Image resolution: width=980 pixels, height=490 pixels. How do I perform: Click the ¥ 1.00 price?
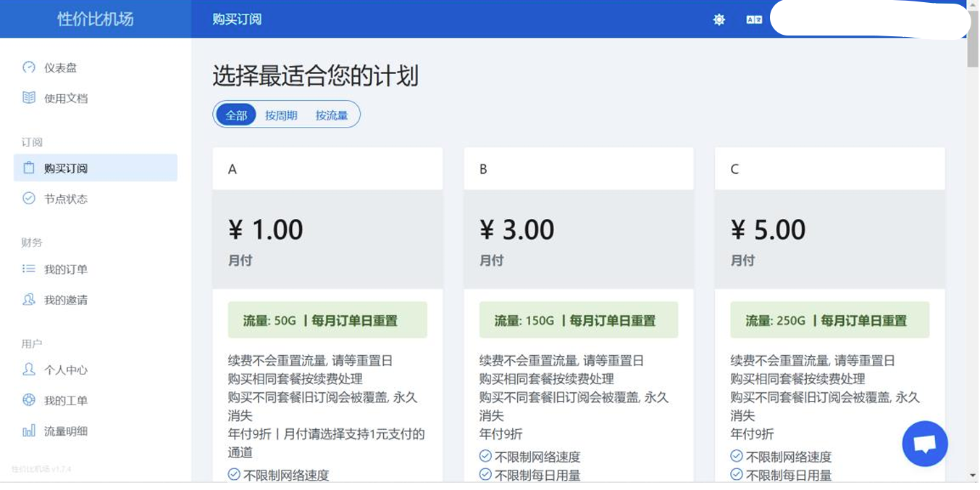(266, 230)
